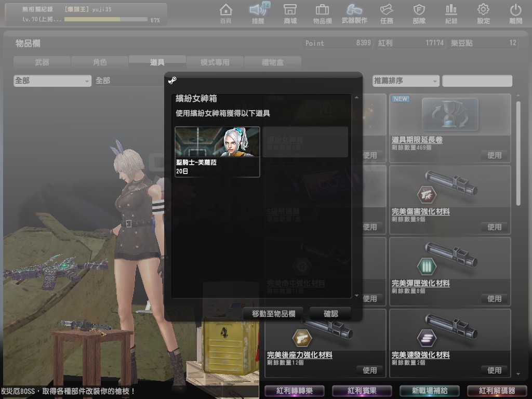
Task: Open 紅利轉轉樂 at the bottom
Action: (295, 391)
